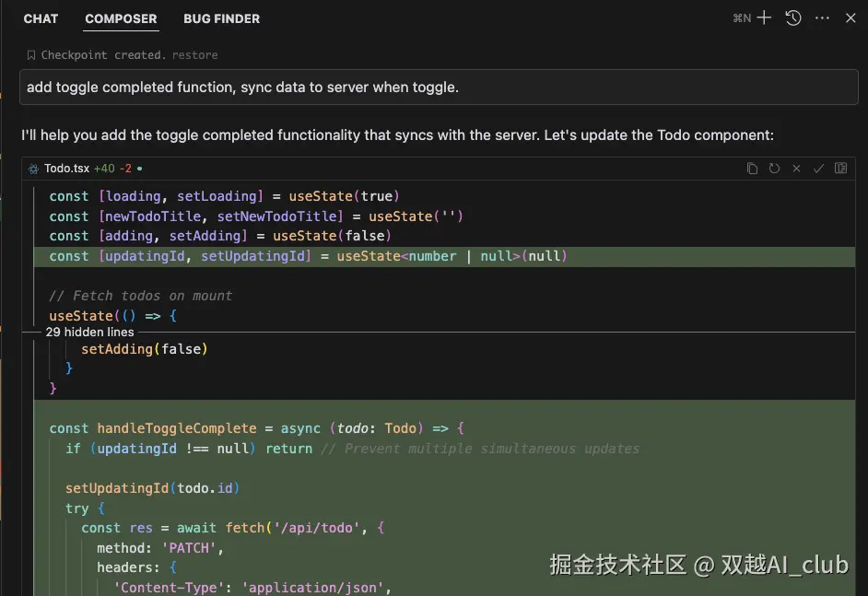Click the handleToggleComplete function name

tap(177, 428)
